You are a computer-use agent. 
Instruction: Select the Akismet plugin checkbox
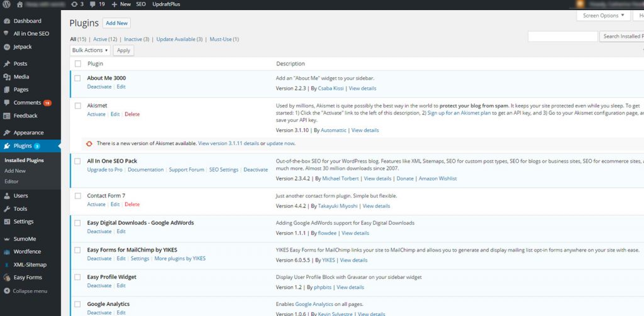pos(78,106)
